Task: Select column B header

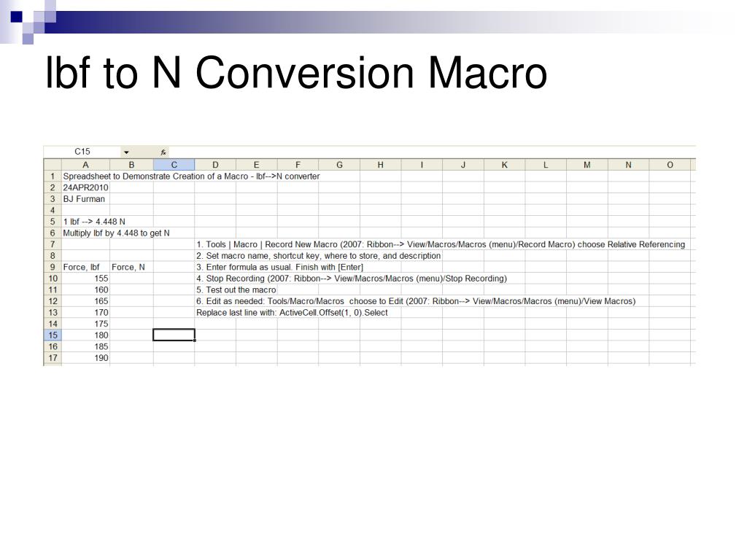Action: pyautogui.click(x=131, y=165)
